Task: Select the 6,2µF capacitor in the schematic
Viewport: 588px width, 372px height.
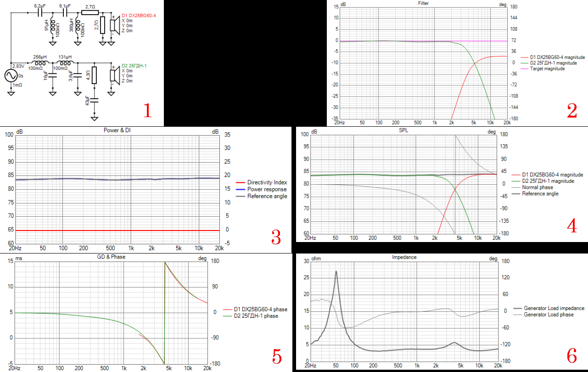Action: tap(40, 14)
